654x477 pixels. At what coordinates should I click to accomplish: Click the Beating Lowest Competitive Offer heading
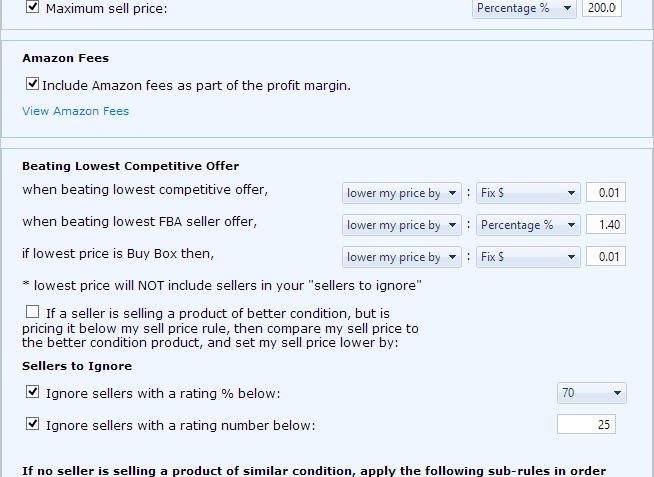(131, 166)
